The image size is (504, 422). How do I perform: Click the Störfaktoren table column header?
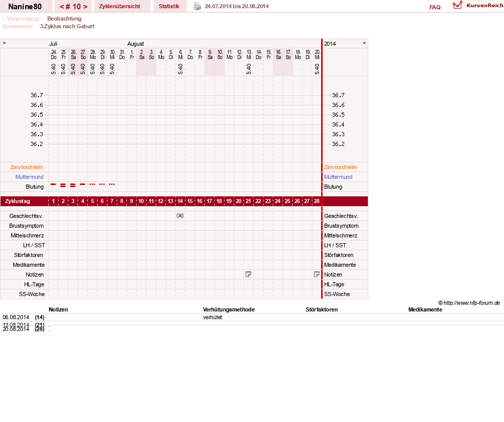322,309
